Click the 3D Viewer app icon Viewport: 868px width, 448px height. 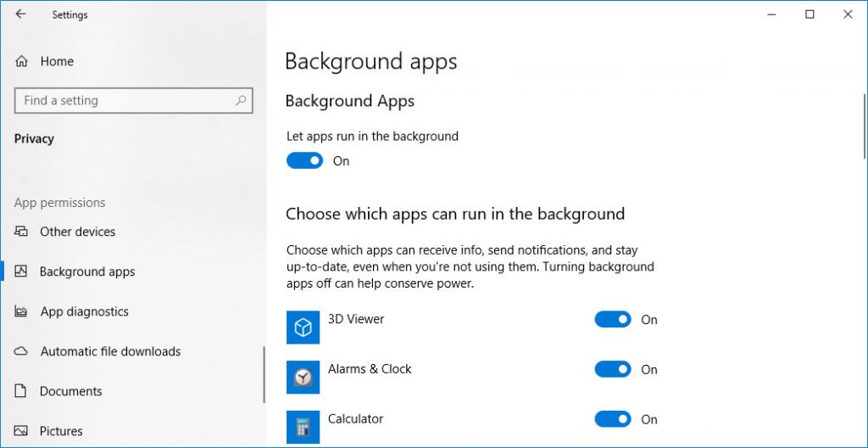pyautogui.click(x=303, y=328)
